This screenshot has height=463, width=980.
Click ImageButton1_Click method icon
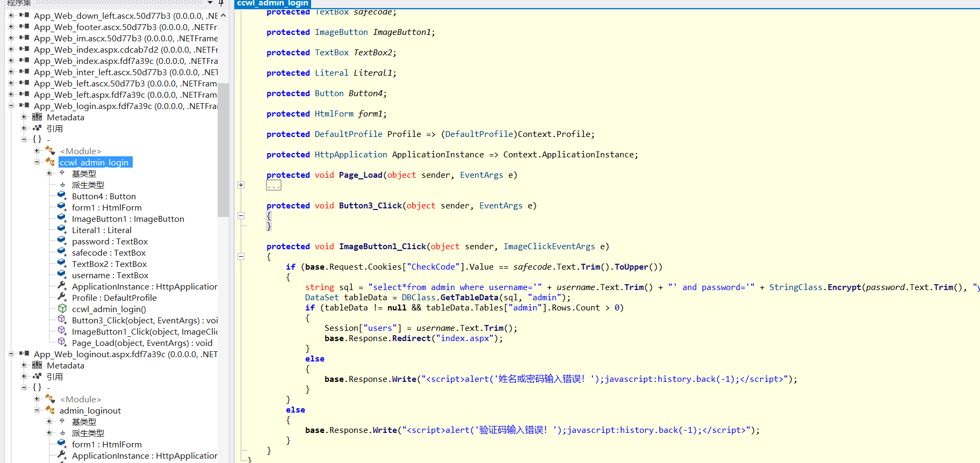coord(62,331)
